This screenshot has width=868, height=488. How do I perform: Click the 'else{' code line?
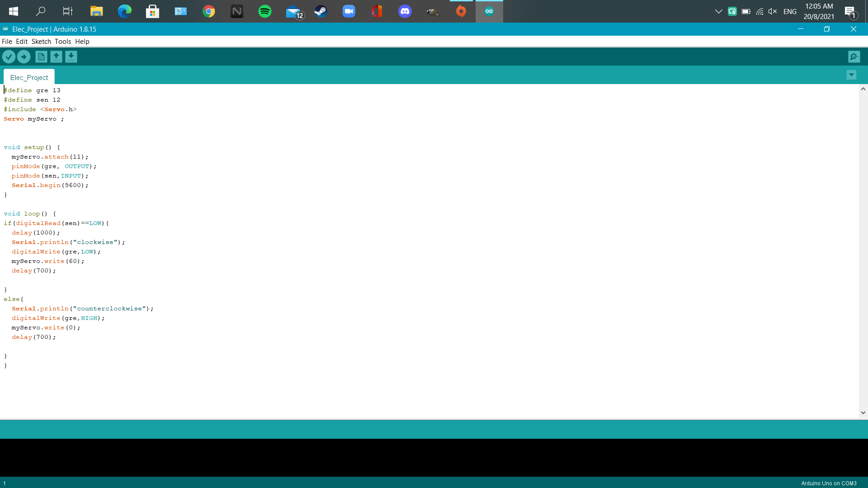click(14, 299)
